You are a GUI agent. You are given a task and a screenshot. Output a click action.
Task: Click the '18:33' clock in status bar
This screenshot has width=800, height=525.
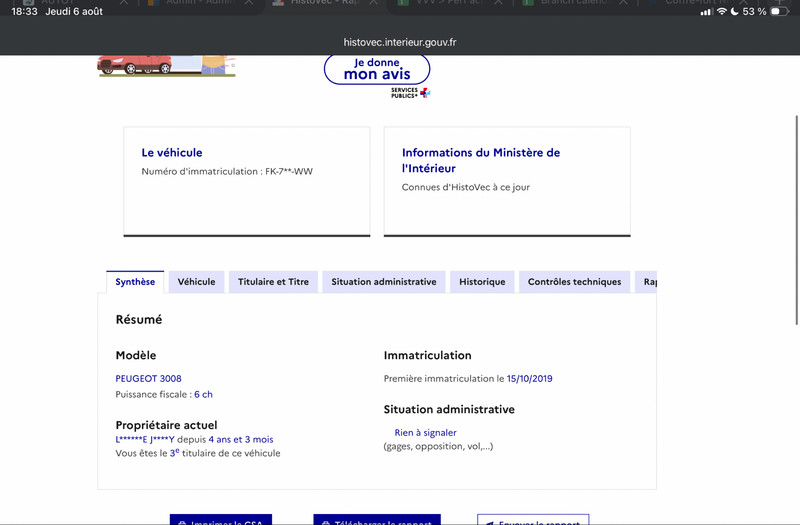pyautogui.click(x=24, y=11)
